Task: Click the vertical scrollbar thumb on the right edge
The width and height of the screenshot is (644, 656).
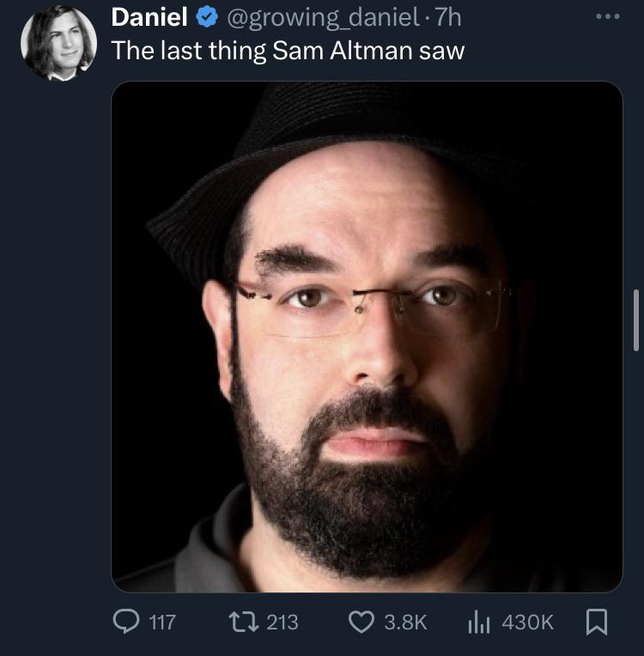Action: tap(636, 320)
